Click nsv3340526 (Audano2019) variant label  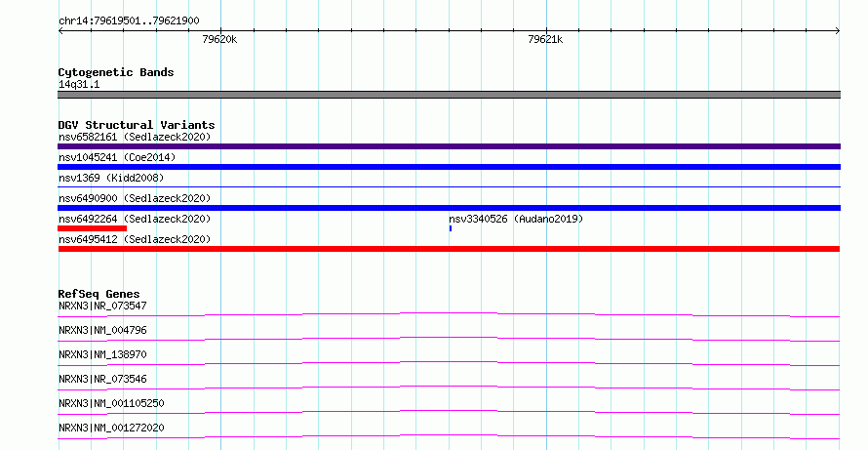(x=516, y=219)
